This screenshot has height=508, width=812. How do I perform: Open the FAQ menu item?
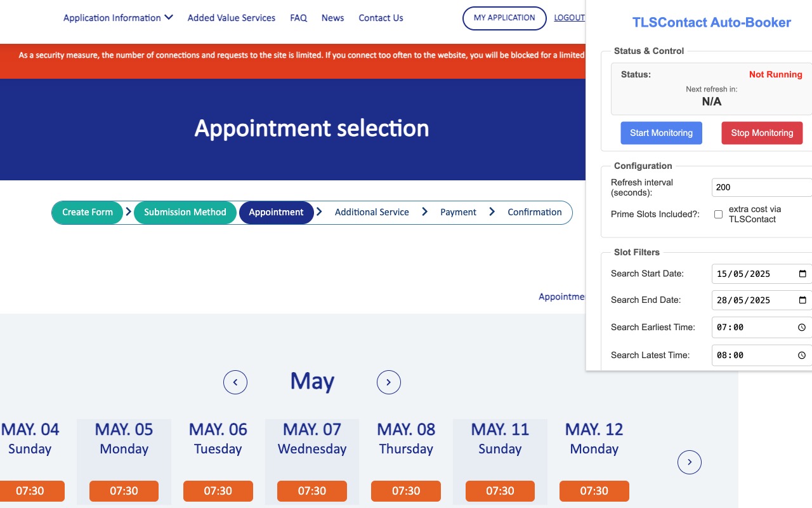click(298, 18)
